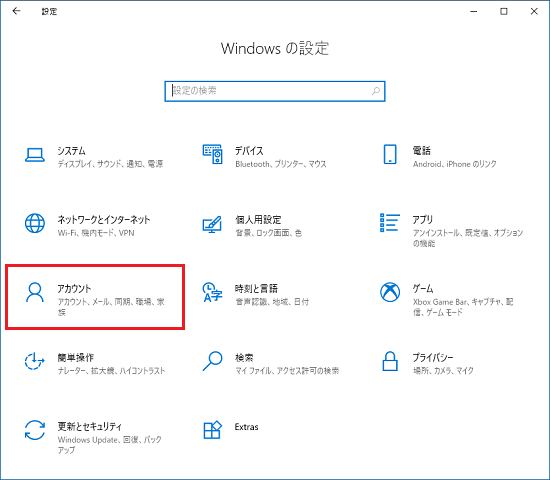
Task: Click the description starting 'Xbox Game Bar'
Action: (x=463, y=307)
